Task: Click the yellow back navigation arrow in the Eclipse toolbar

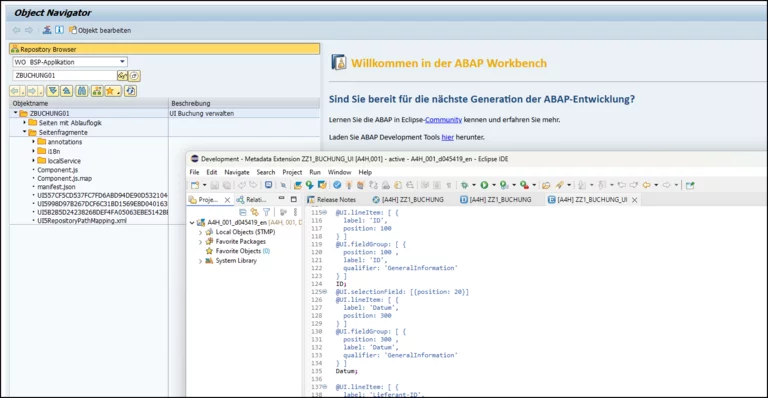Action: pos(647,185)
